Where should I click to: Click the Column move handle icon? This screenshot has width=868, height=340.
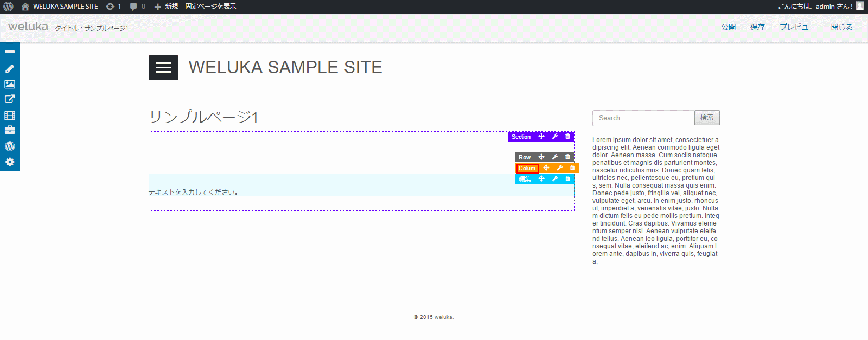pos(546,168)
